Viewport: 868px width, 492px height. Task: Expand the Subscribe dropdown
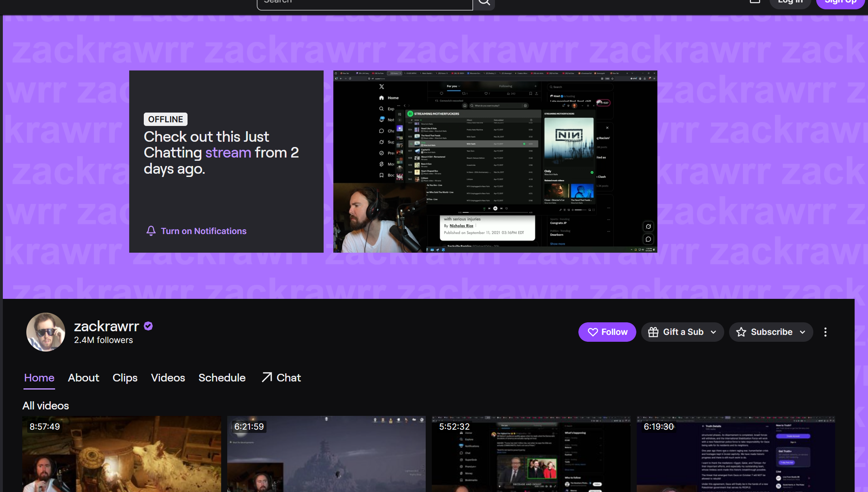point(771,332)
